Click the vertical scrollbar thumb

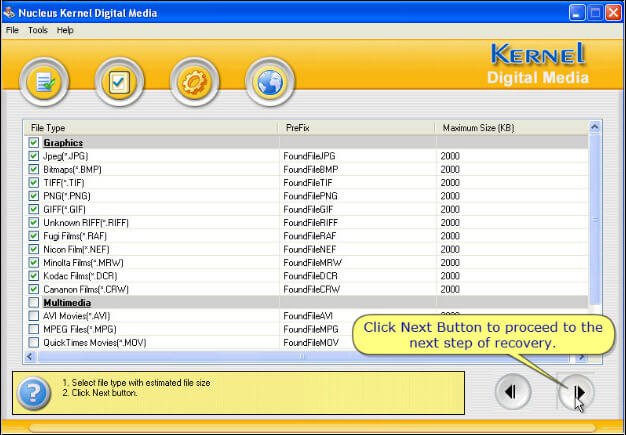(x=595, y=219)
